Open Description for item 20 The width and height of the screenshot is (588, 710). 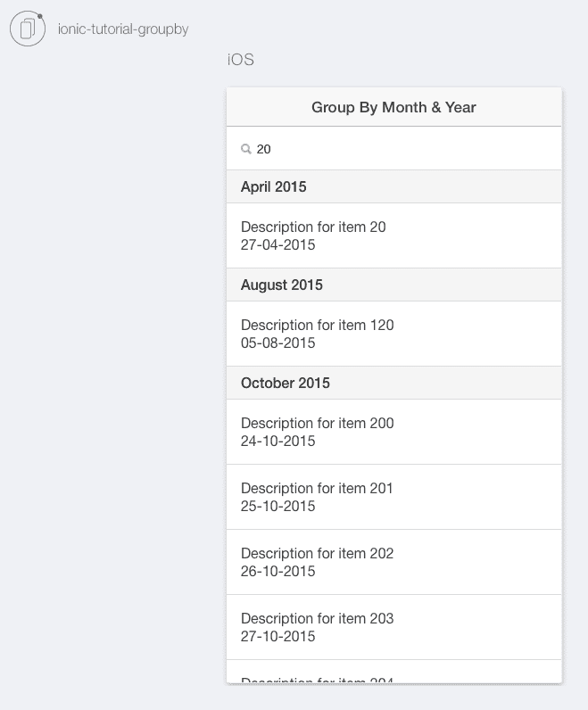393,235
